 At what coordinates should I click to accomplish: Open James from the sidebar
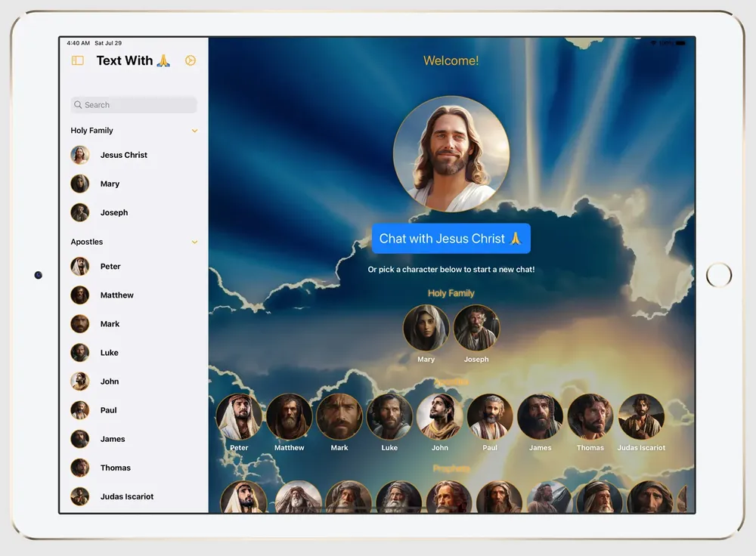(79, 438)
